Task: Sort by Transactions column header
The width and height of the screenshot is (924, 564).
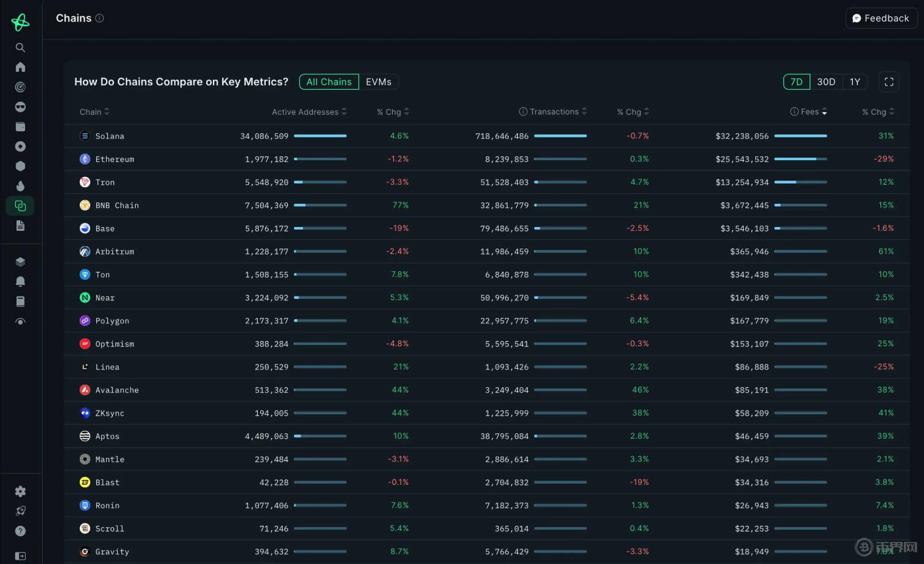Action: 553,112
